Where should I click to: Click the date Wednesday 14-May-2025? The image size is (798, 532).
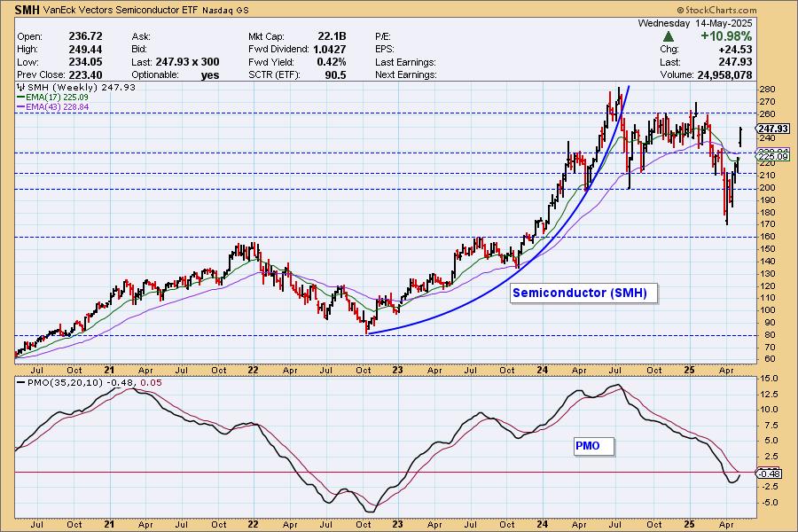coord(694,23)
